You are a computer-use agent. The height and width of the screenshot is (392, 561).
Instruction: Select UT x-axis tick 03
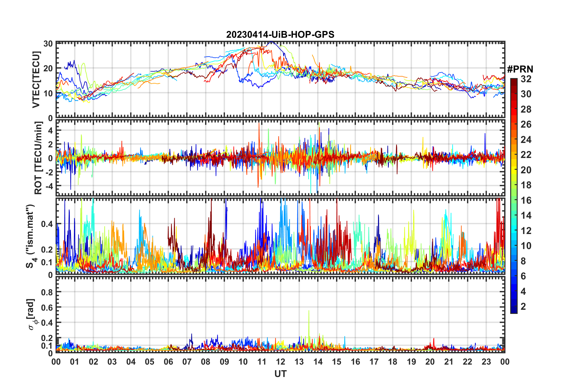[112, 362]
